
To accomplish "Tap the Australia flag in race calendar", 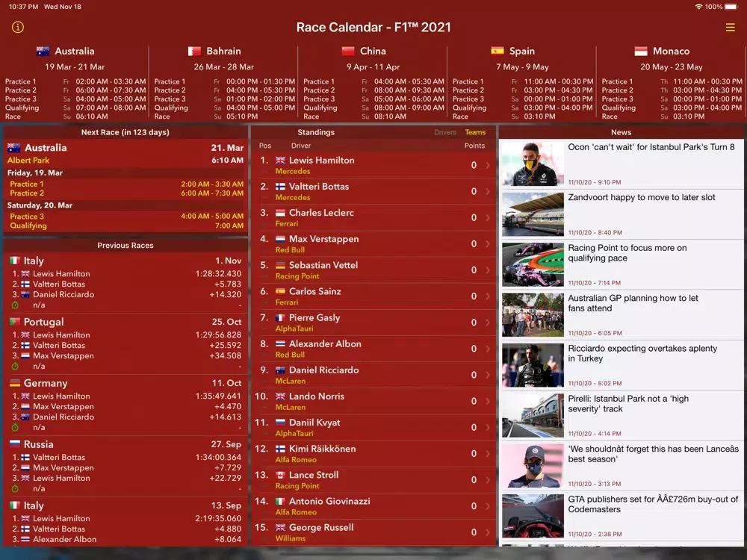I will [43, 51].
